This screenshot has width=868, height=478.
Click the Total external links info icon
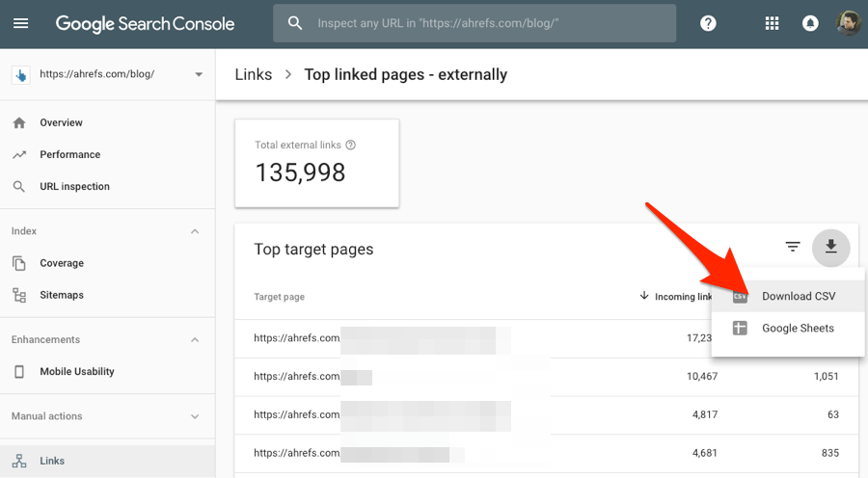[350, 145]
